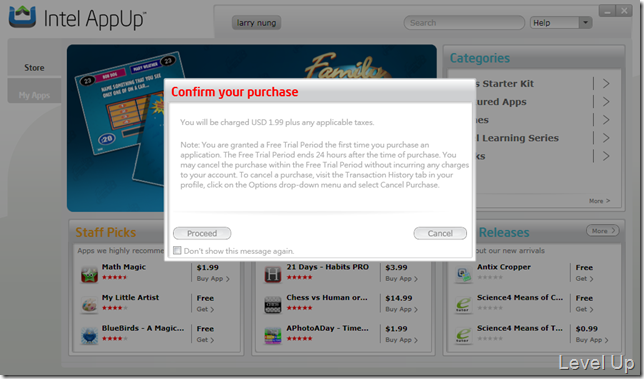644x379 pixels.
Task: Get the free Antix Cropper app
Action: pyautogui.click(x=584, y=278)
